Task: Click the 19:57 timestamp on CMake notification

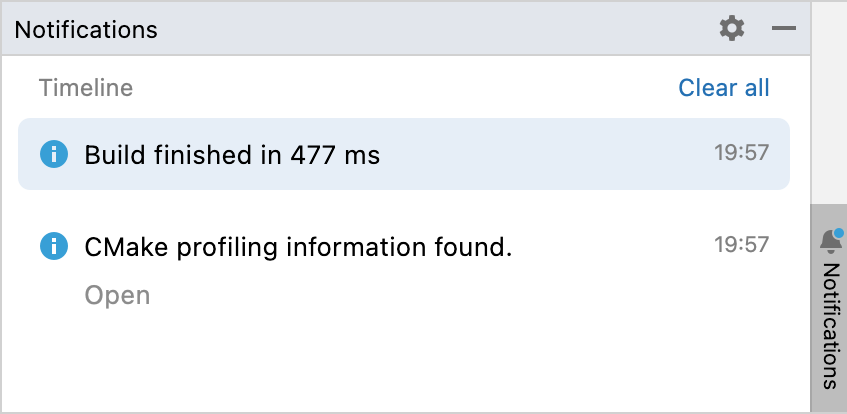Action: tap(741, 245)
